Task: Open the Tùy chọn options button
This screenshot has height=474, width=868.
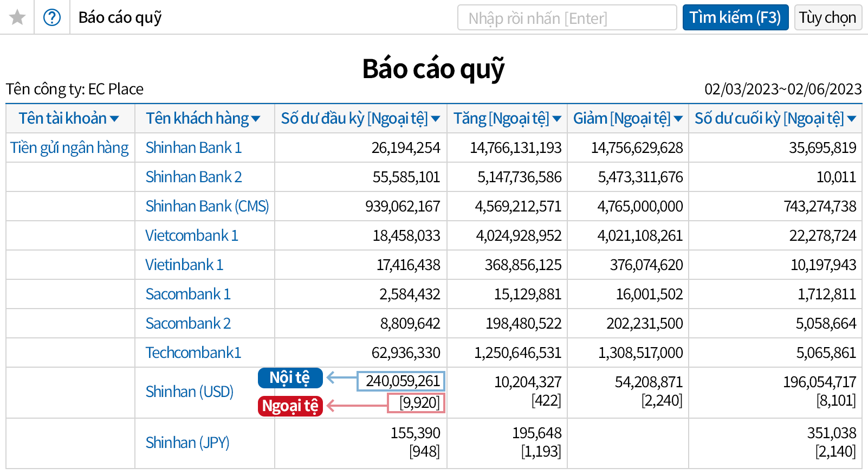Action: coord(827,18)
